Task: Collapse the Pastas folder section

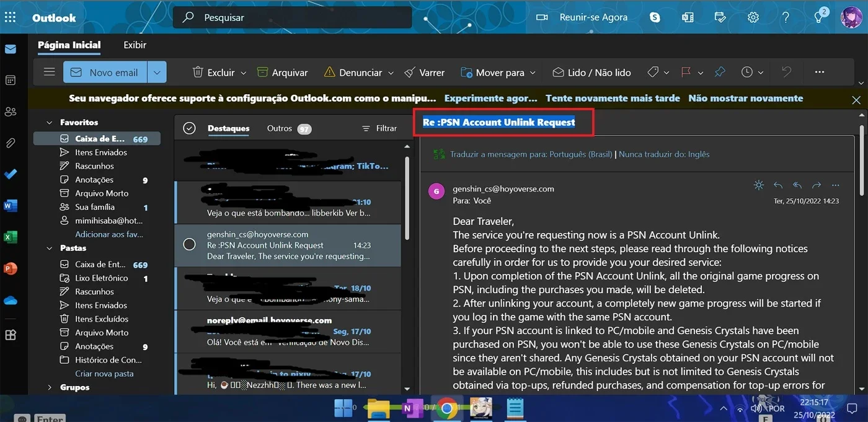Action: 50,248
